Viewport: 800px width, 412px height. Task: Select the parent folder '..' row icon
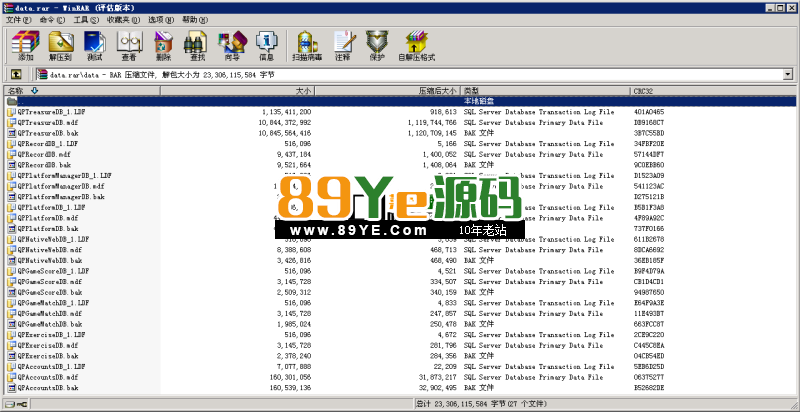tap(12, 101)
